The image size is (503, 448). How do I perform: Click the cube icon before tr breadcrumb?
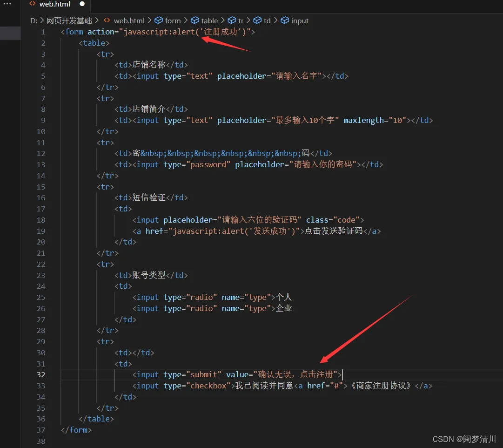232,20
